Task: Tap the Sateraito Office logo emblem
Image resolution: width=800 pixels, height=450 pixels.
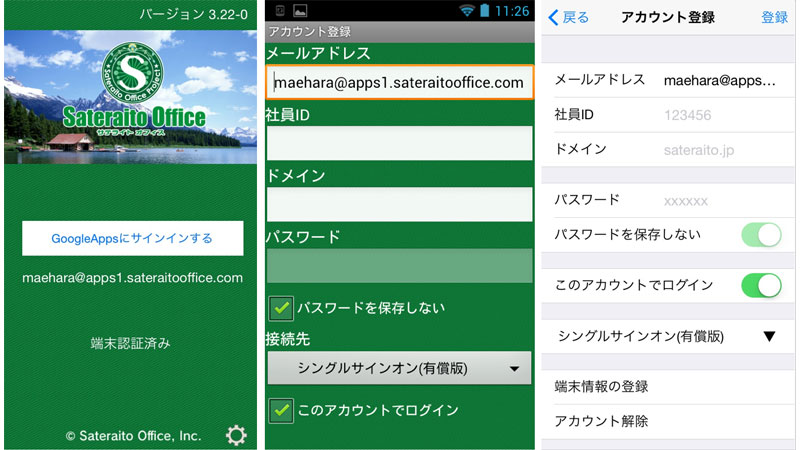Action: pyautogui.click(x=133, y=73)
